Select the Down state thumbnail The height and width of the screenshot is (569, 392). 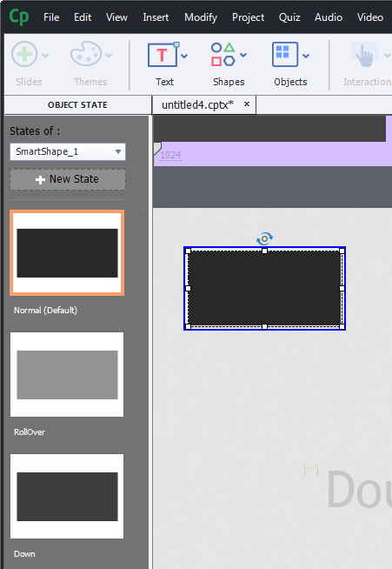pyautogui.click(x=67, y=497)
